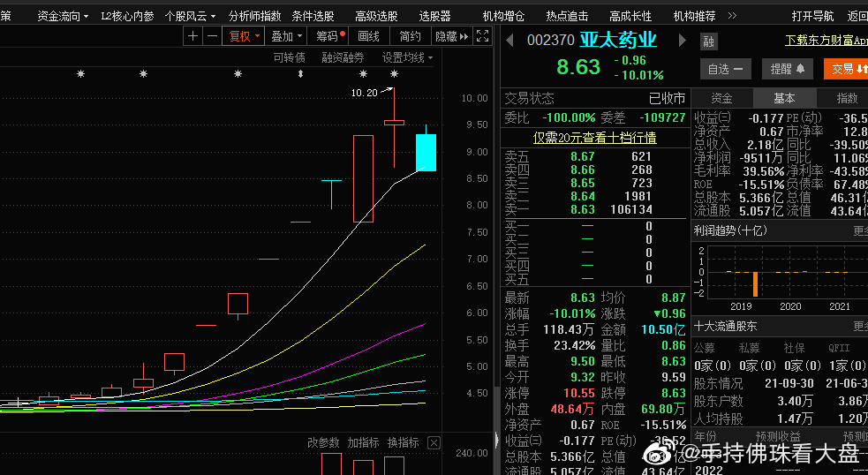Click the large red candlestick near 9.00

click(x=363, y=179)
